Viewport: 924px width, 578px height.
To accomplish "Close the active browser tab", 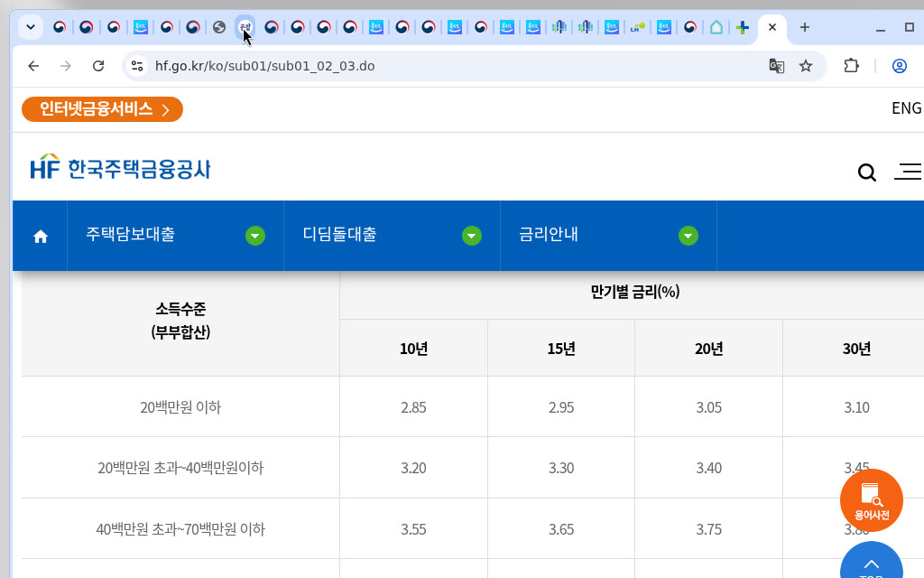I will (x=772, y=27).
